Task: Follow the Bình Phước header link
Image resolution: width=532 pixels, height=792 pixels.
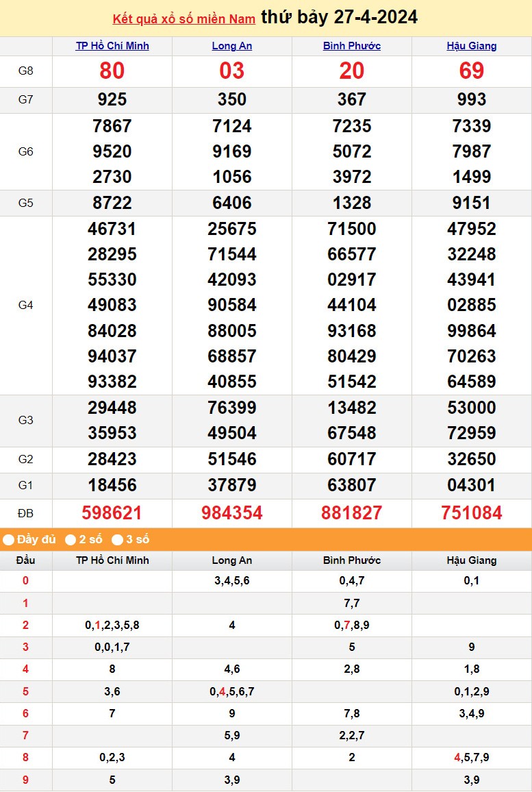Action: 352,46
